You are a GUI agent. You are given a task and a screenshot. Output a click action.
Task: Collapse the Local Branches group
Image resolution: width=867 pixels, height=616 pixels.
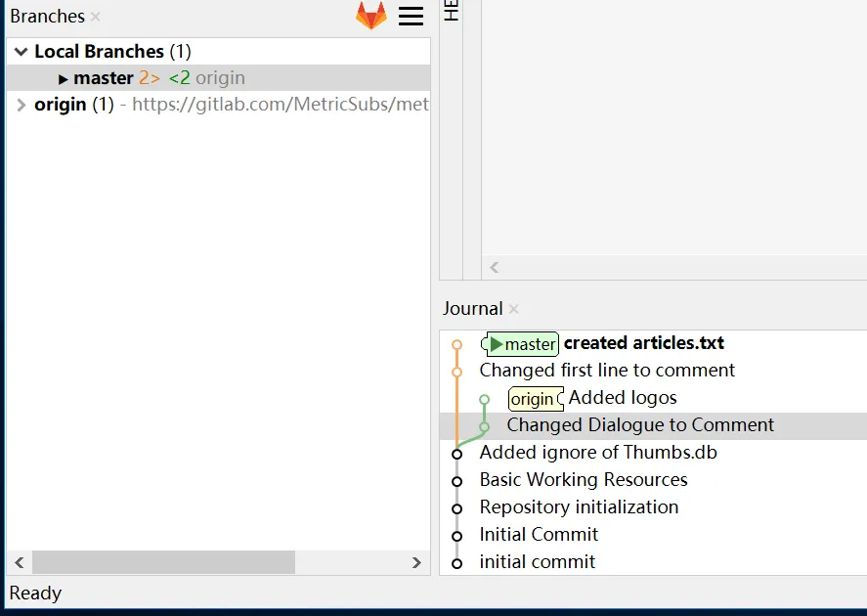coord(21,52)
